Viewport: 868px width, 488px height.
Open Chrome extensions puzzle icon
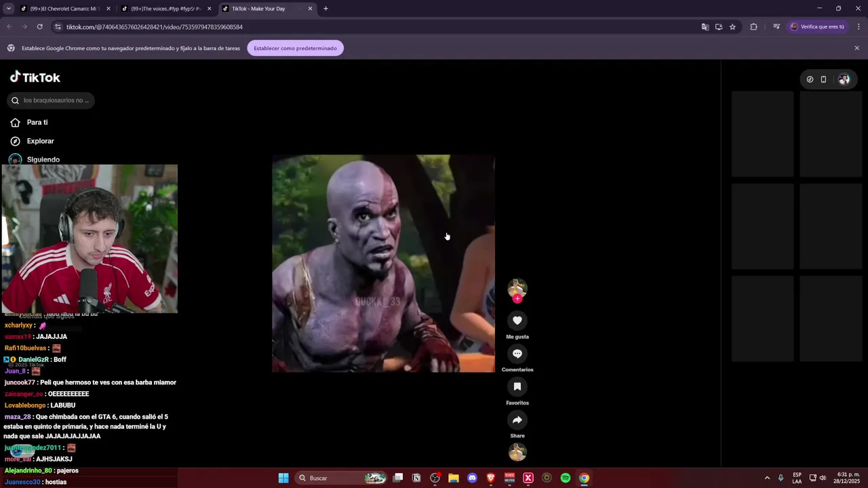753,27
